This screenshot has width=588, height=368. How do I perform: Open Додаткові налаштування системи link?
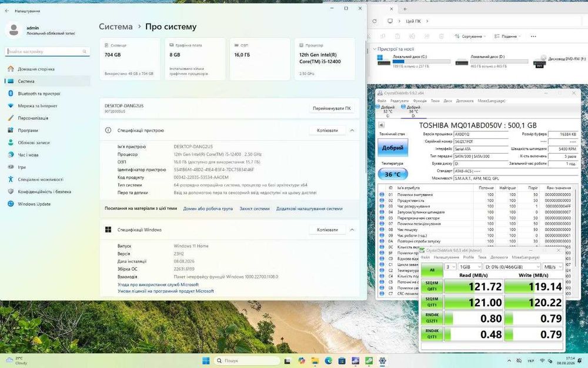309,208
